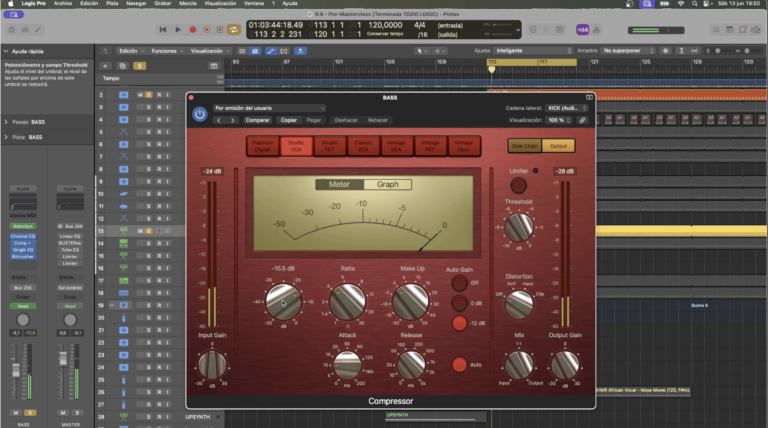The image size is (768, 428).
Task: Click the Mix knob
Action: click(519, 365)
